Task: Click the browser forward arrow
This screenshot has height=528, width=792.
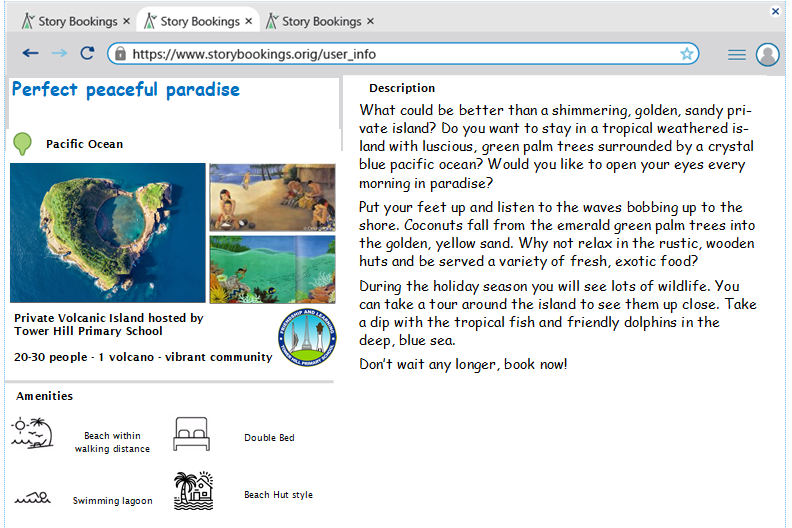Action: [x=59, y=53]
